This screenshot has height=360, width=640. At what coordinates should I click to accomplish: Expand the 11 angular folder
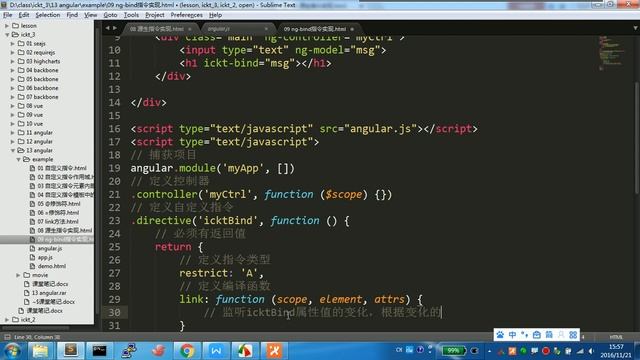pyautogui.click(x=13, y=133)
